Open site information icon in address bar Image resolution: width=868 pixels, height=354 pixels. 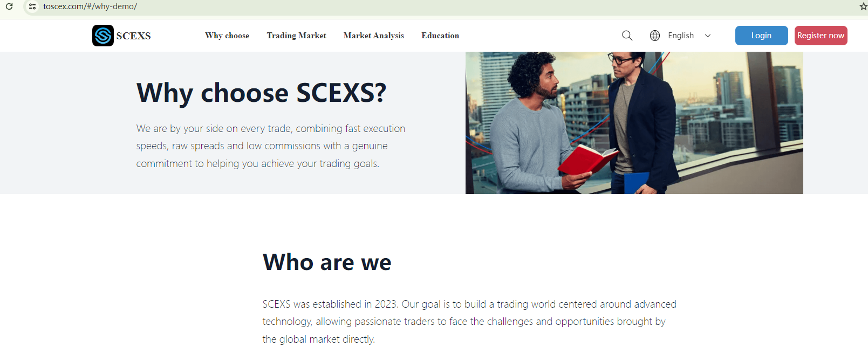pos(32,6)
